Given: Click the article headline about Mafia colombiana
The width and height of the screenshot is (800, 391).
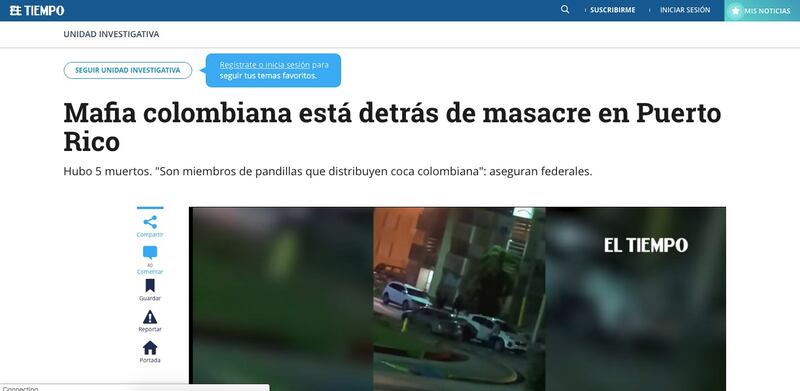Looking at the screenshot, I should point(392,127).
